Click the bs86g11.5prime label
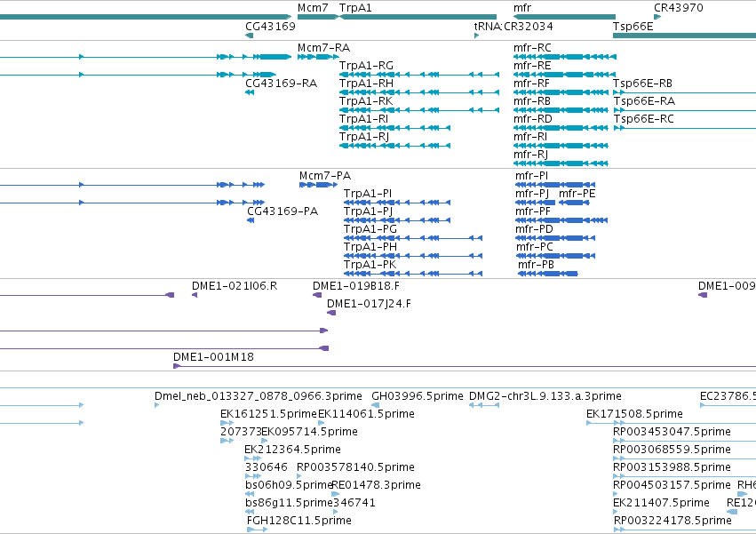 pos(289,503)
